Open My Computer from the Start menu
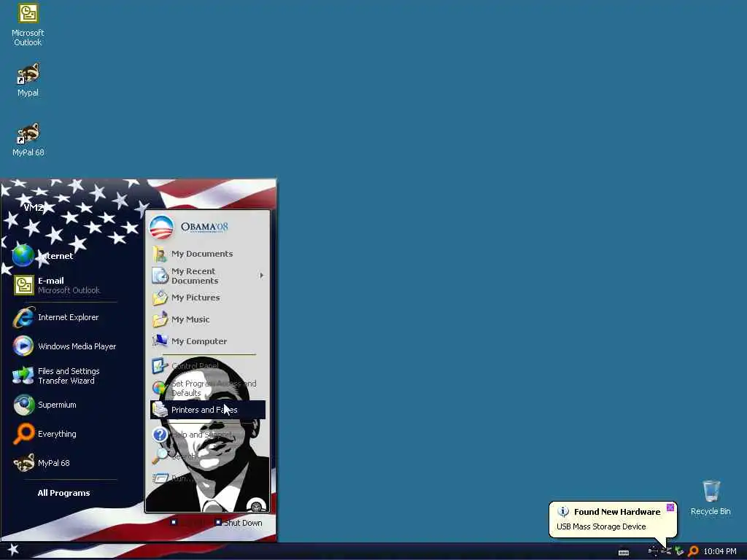747x560 pixels. coord(208,341)
